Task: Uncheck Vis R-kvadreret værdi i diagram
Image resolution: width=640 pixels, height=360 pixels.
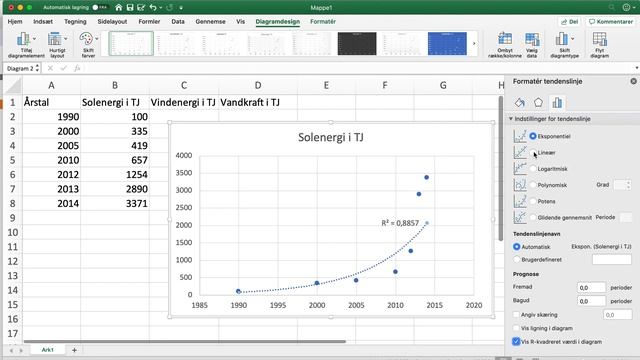Action: click(x=516, y=342)
